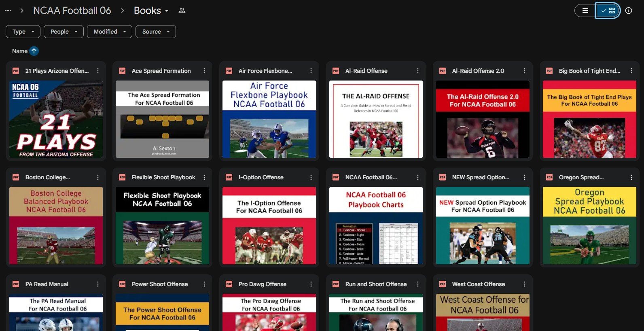Screen dimensions: 644x331
Task: Open the Flexible Shoot Playbook thumbnail
Action: tap(162, 225)
